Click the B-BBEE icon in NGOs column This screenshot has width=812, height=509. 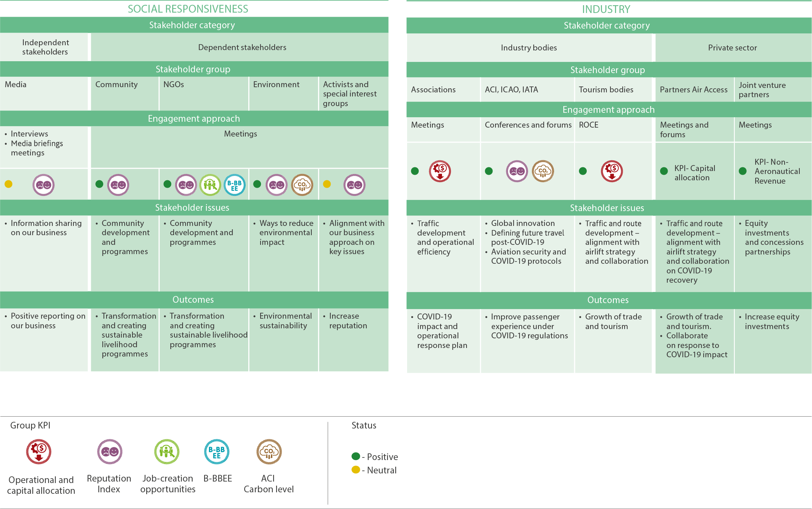click(235, 185)
